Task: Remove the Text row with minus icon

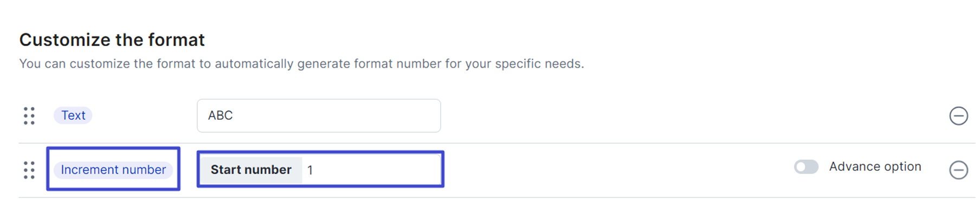Action: point(958,115)
